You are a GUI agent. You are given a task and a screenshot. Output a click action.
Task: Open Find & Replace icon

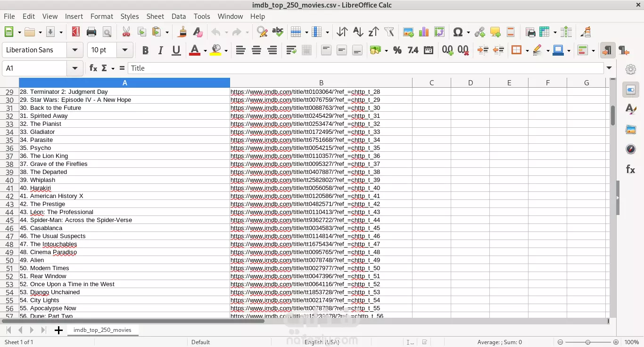(x=262, y=32)
